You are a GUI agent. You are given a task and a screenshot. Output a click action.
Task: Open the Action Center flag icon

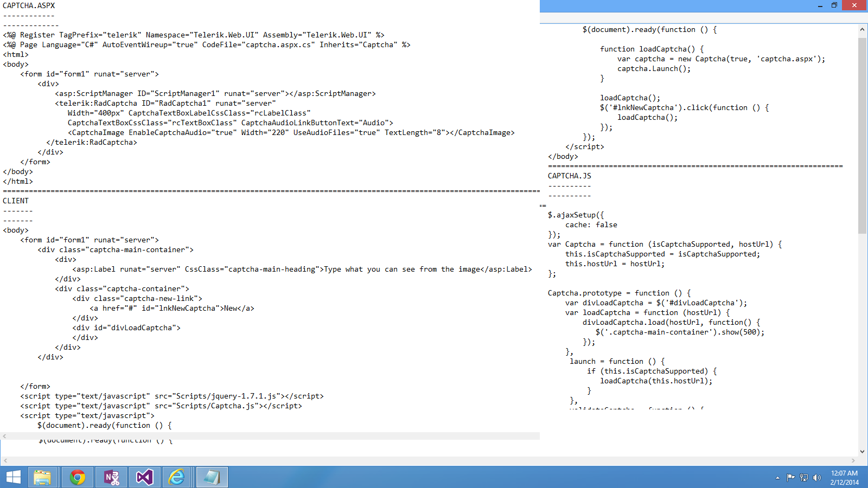tap(790, 478)
